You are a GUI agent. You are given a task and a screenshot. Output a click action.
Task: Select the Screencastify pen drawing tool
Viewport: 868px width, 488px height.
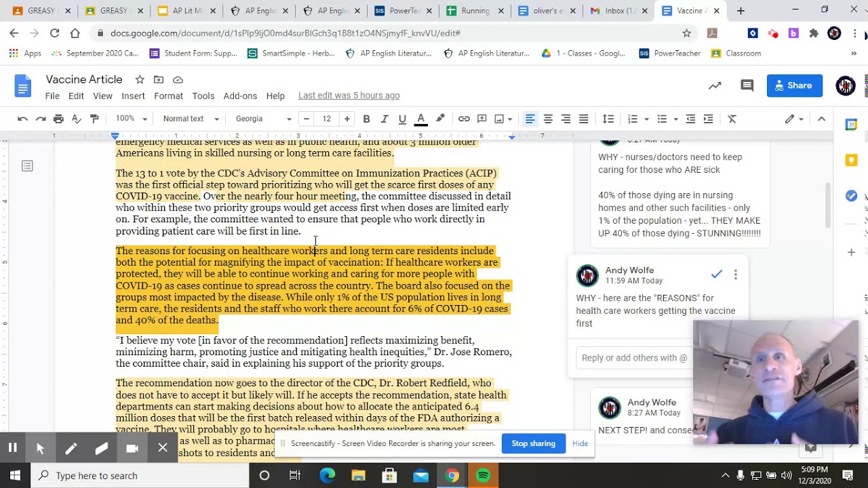point(71,448)
